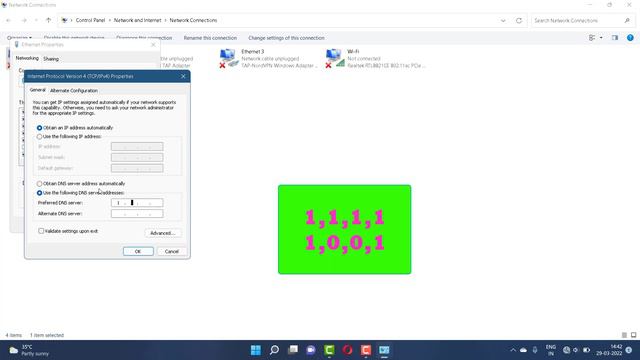640x360 pixels.
Task: Navigate back in Explorer
Action: (9, 20)
